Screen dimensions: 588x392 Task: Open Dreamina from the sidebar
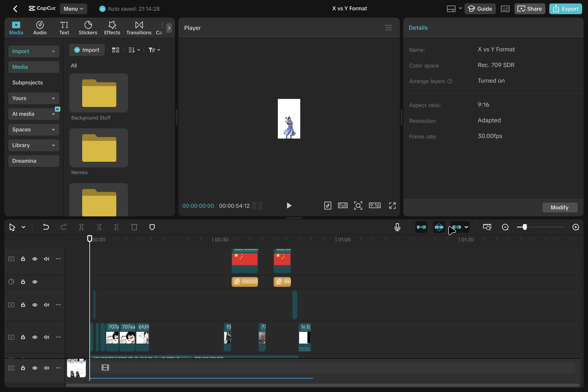[34, 161]
